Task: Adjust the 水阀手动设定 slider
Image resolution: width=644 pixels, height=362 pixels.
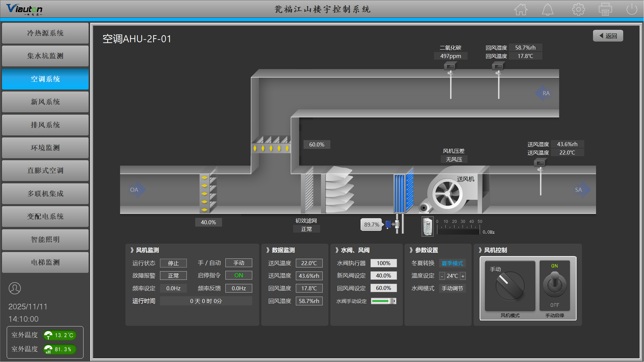Action: point(384,301)
